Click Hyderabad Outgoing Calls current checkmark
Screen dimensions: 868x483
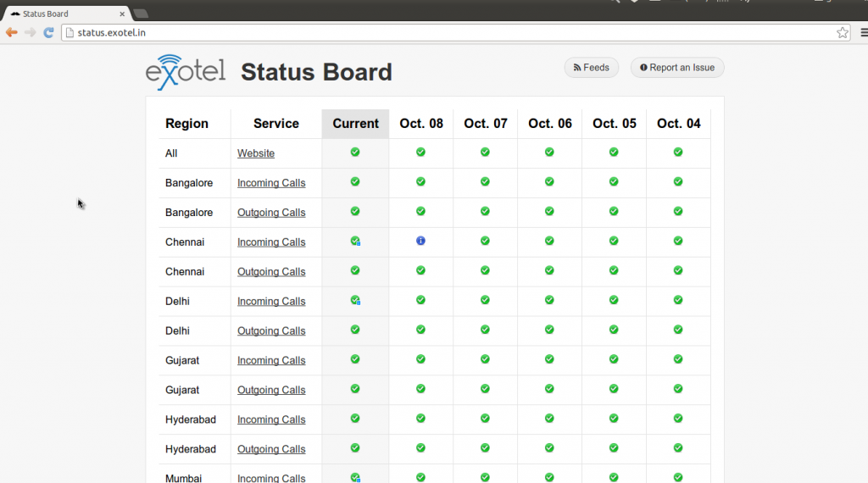pos(355,447)
